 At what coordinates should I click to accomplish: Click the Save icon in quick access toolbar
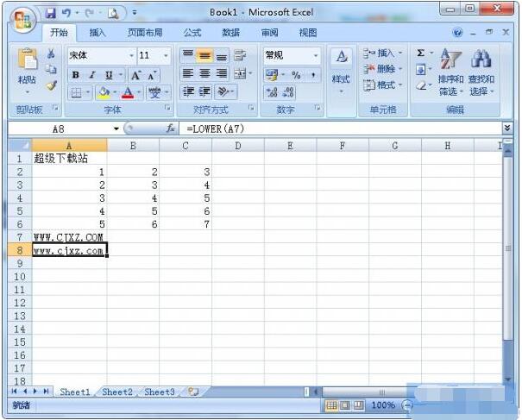(x=51, y=13)
